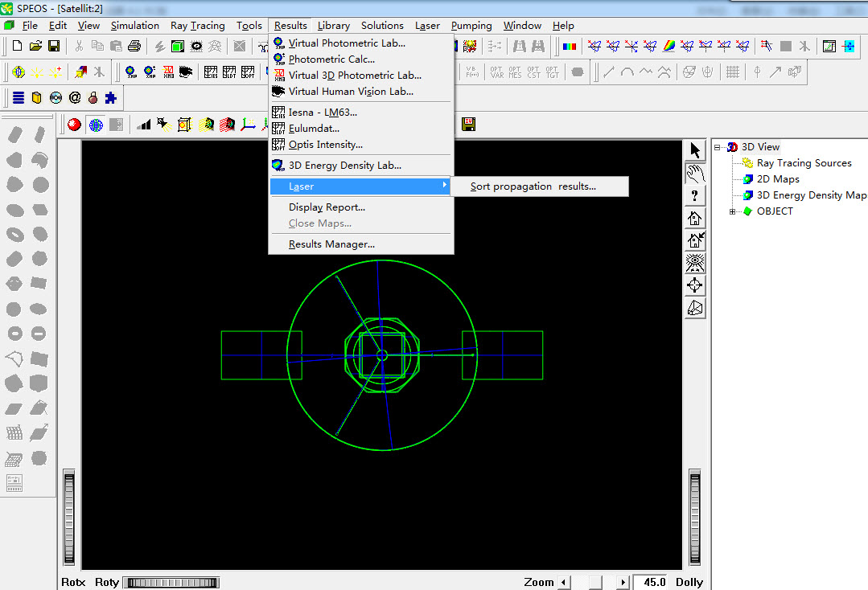Click the Zoom right arrow button
This screenshot has width=868, height=590.
(622, 582)
